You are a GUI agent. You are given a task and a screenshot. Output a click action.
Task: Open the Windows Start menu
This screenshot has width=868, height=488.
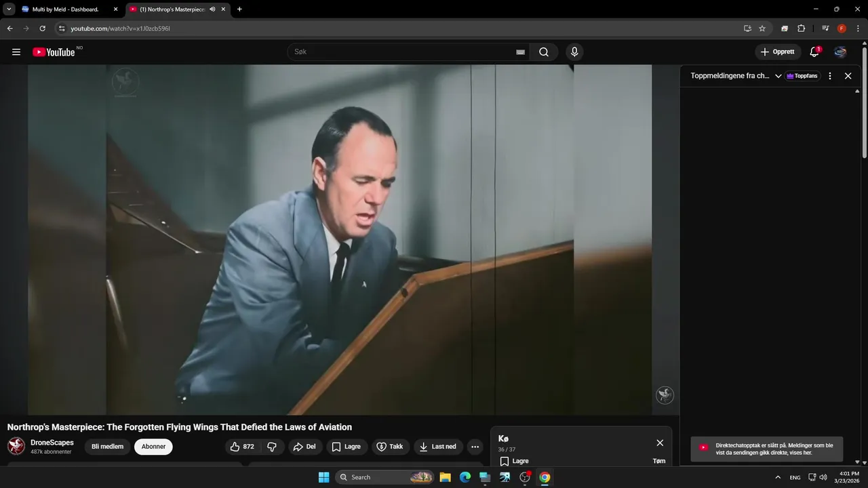pos(323,477)
